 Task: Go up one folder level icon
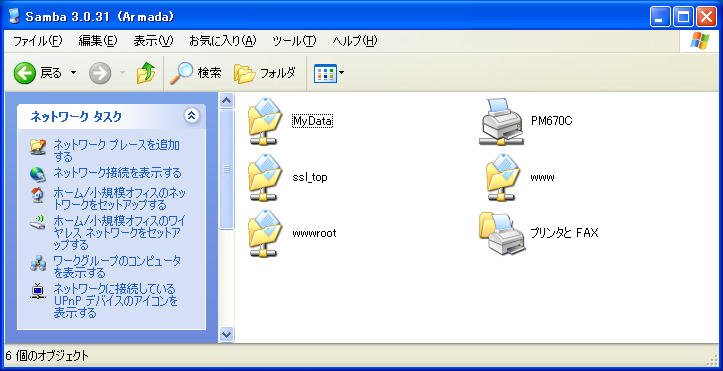point(146,73)
